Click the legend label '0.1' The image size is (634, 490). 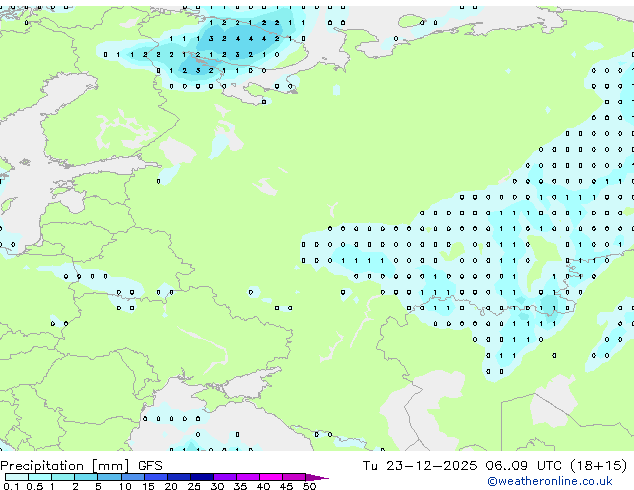(12, 486)
